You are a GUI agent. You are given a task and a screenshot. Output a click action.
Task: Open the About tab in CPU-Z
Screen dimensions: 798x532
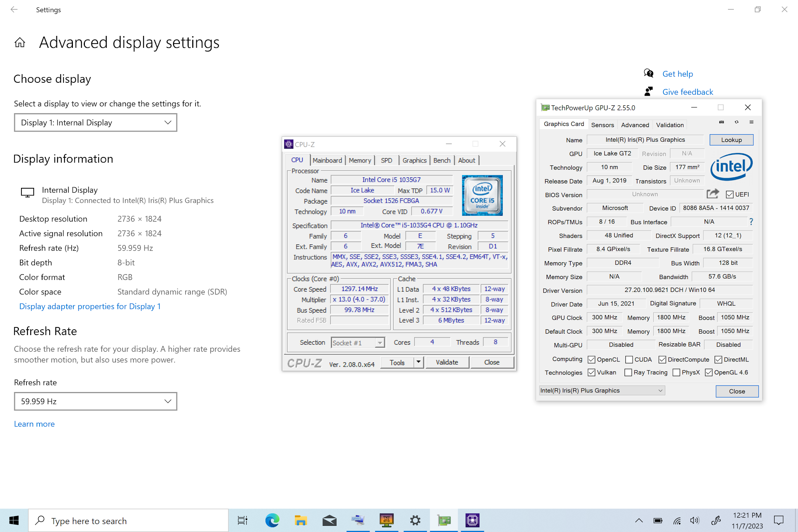pos(466,160)
